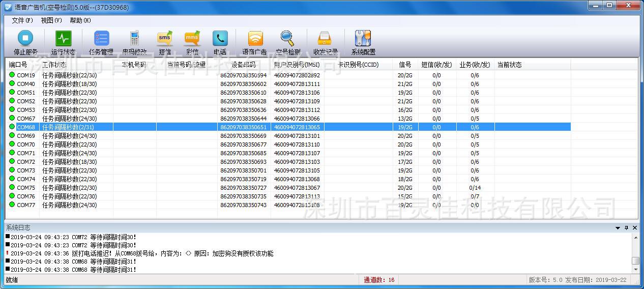The height and width of the screenshot is (289, 644).
Task: Open 空号检测 empty number detection
Action: [288, 43]
